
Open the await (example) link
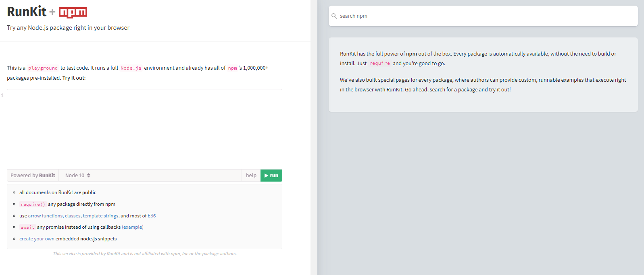[x=133, y=227]
